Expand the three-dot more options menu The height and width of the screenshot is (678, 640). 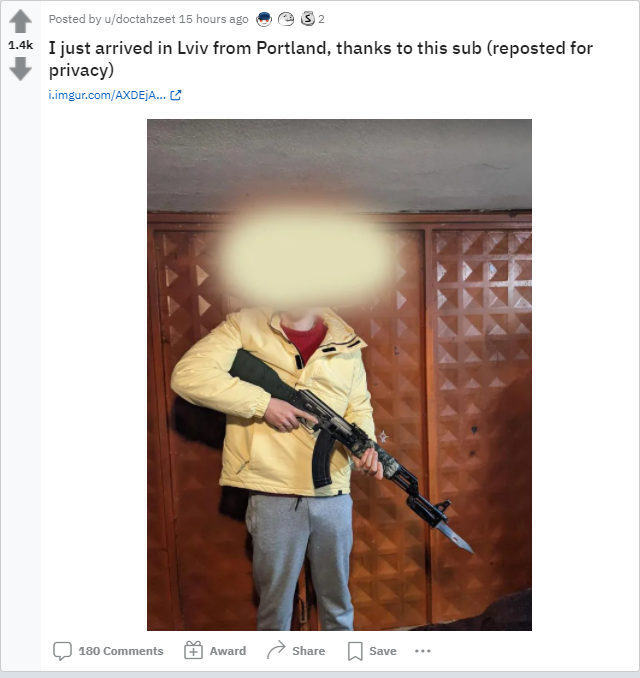click(422, 651)
